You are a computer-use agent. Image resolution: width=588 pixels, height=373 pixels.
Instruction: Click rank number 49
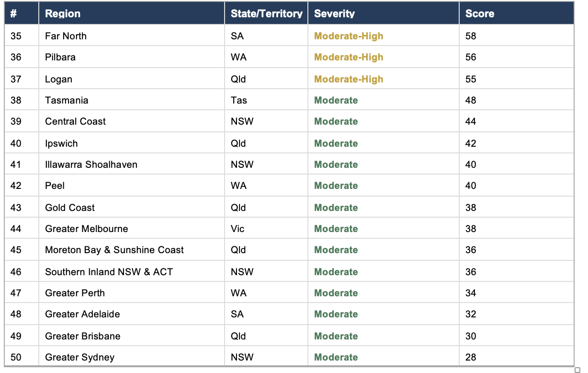tap(16, 336)
